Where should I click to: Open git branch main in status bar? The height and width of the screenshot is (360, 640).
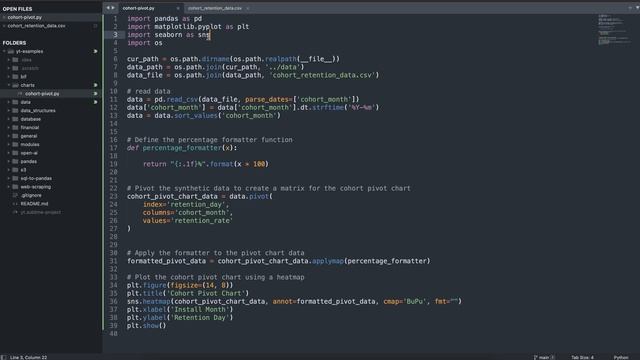tap(544, 358)
